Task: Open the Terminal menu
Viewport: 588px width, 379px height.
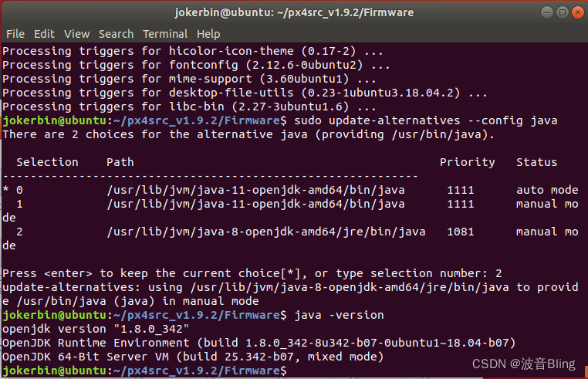Action: pos(165,34)
